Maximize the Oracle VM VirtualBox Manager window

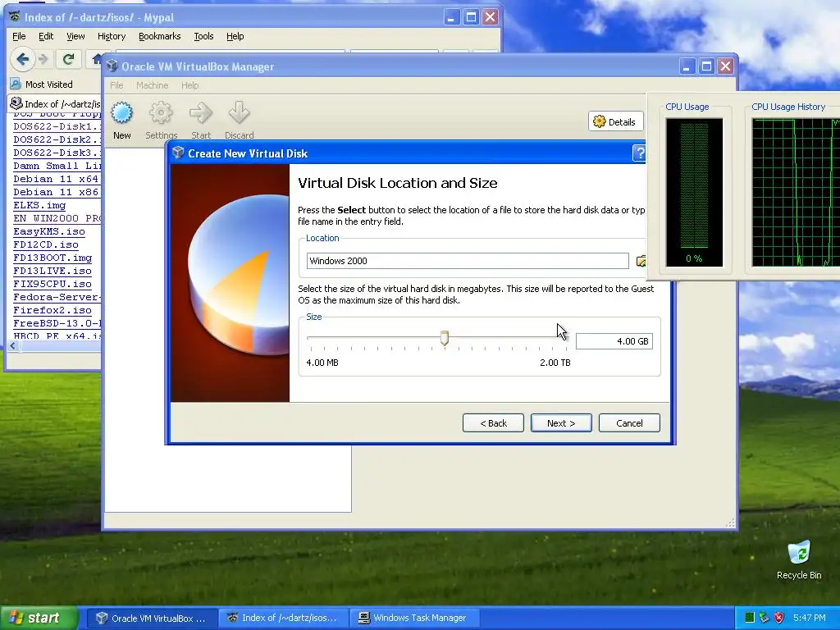click(706, 66)
